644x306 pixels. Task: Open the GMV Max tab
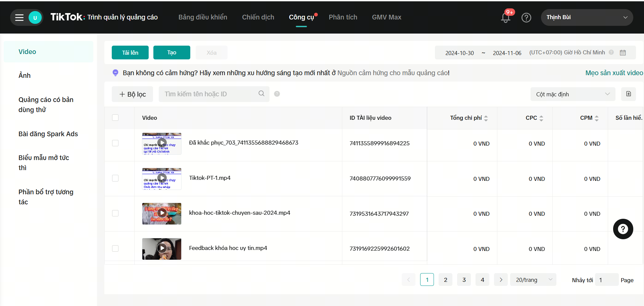387,17
